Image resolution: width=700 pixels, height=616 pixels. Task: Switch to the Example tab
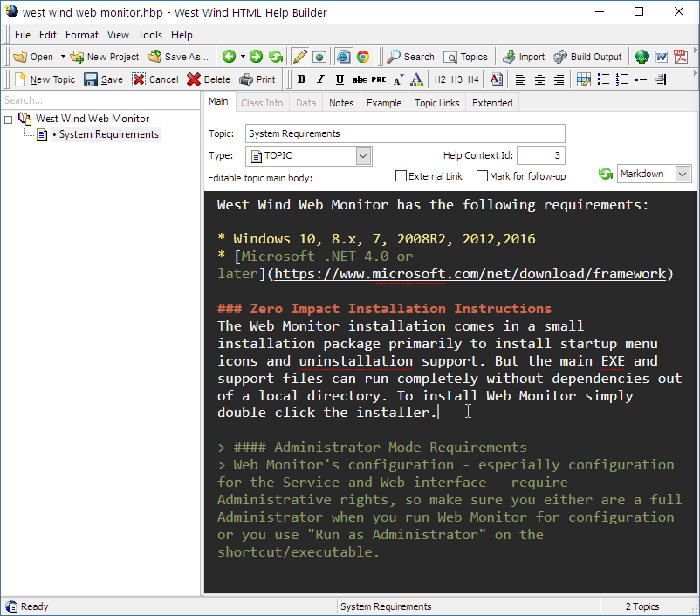[384, 103]
